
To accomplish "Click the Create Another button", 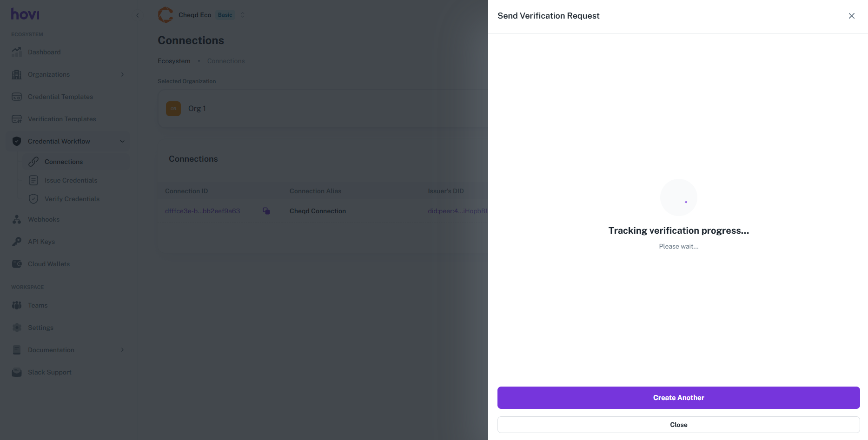I will (678, 398).
